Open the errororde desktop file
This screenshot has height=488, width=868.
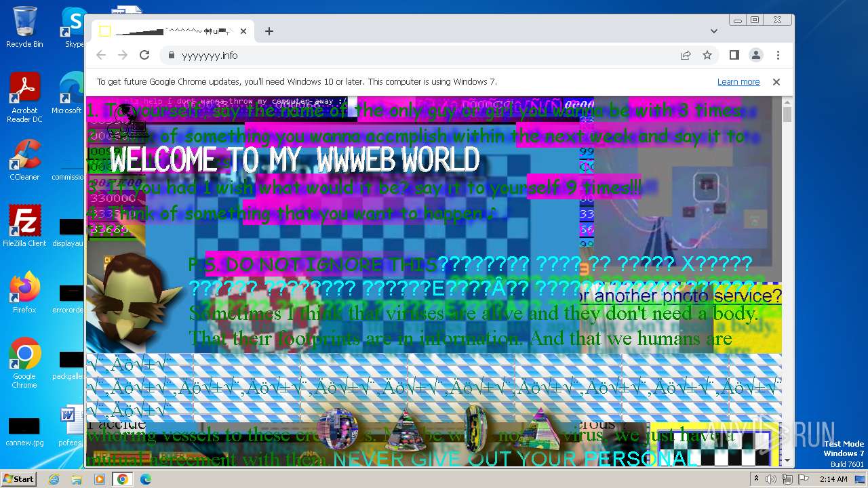pyautogui.click(x=68, y=300)
